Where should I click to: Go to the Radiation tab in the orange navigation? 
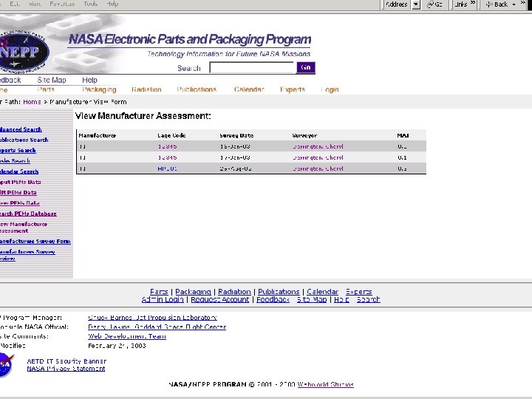coord(146,89)
